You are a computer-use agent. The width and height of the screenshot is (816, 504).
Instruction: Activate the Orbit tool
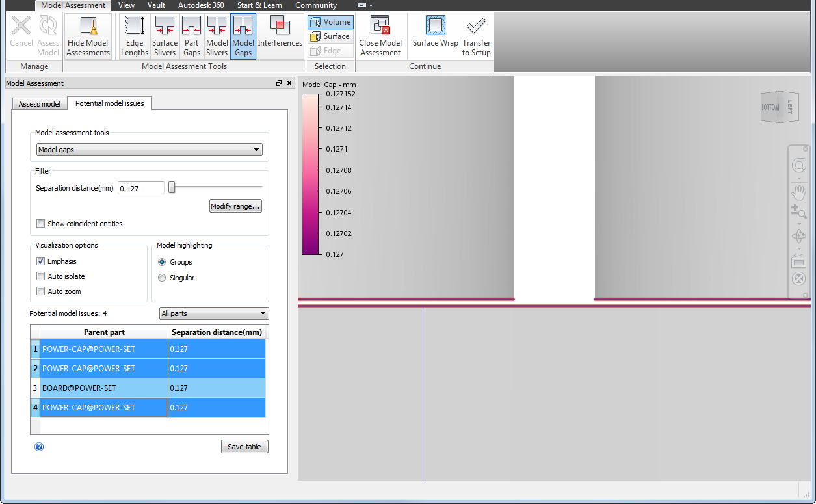(798, 236)
